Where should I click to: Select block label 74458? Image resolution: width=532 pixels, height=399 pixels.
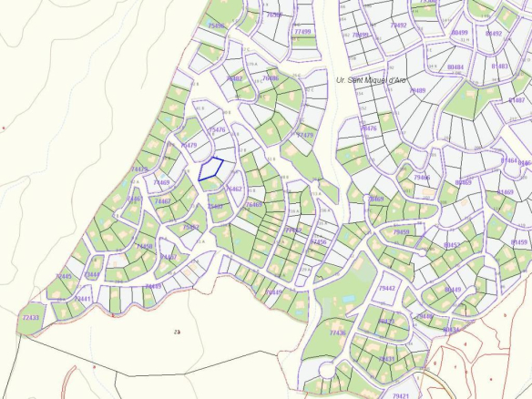tap(144, 246)
